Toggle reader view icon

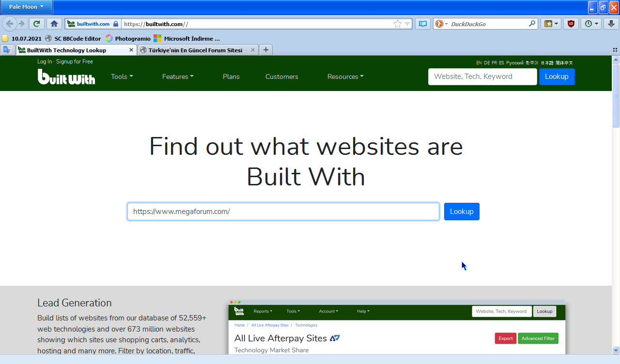click(x=423, y=24)
